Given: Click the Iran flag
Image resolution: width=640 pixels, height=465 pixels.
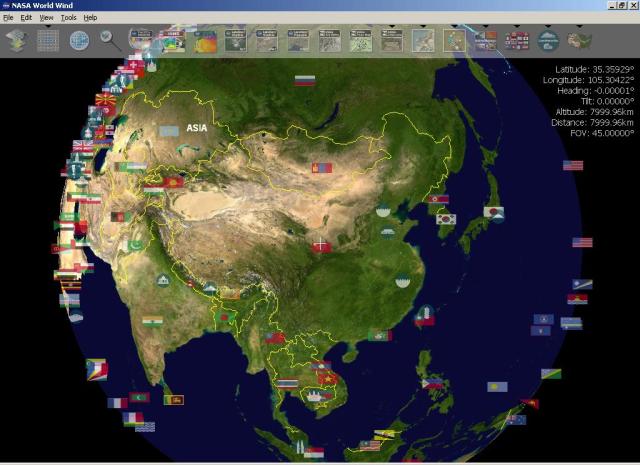Looking at the screenshot, I should pos(91,198).
